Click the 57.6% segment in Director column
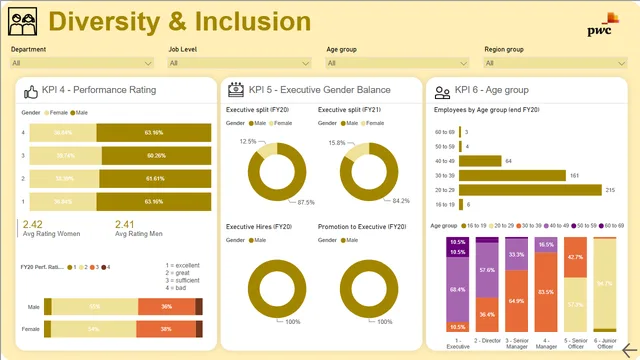 (x=487, y=270)
